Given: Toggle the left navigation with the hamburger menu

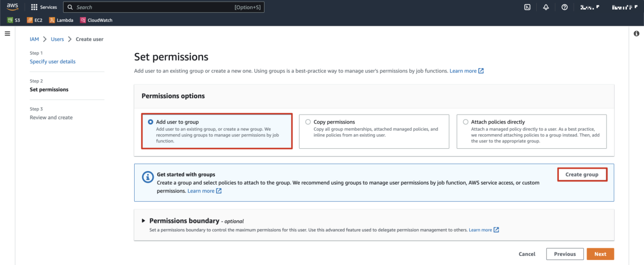Looking at the screenshot, I should pos(7,34).
